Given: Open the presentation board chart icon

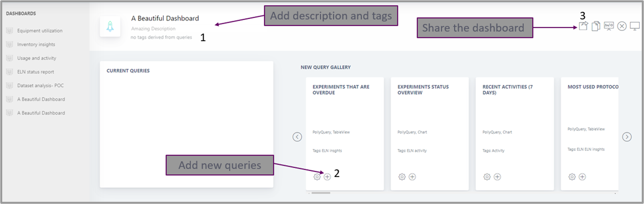Looking at the screenshot, I should tap(609, 26).
